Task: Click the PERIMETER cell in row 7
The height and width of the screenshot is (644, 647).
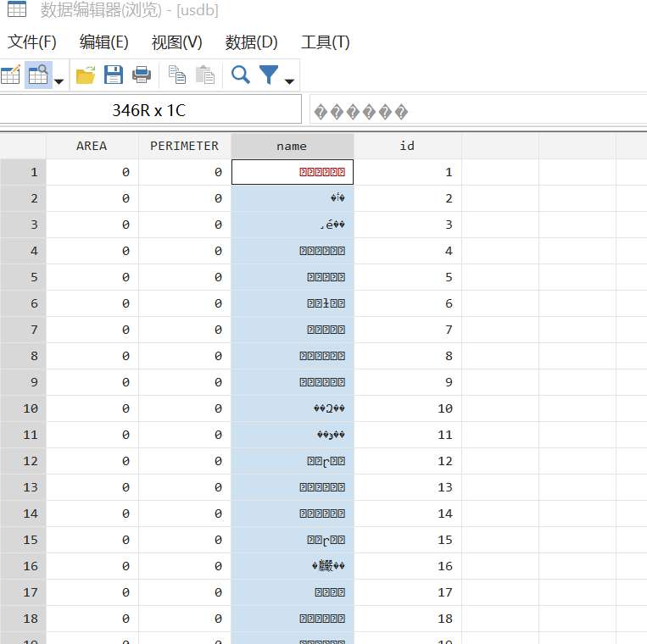Action: tap(185, 330)
